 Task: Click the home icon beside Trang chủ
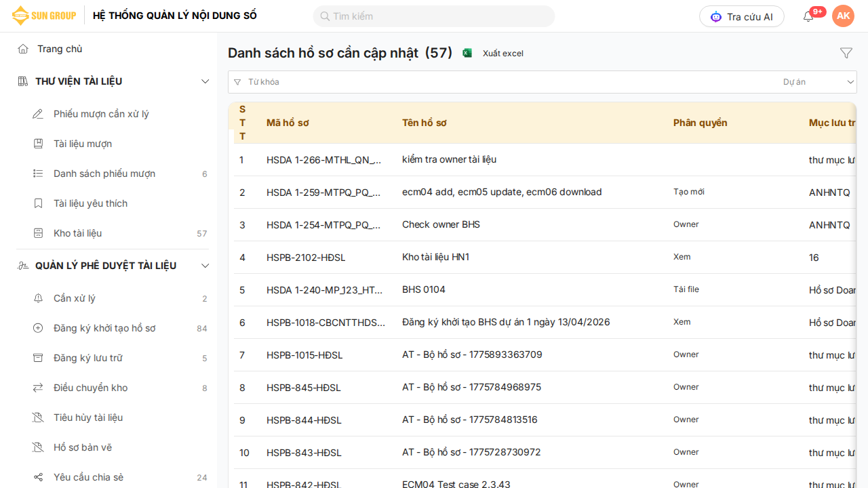click(23, 49)
